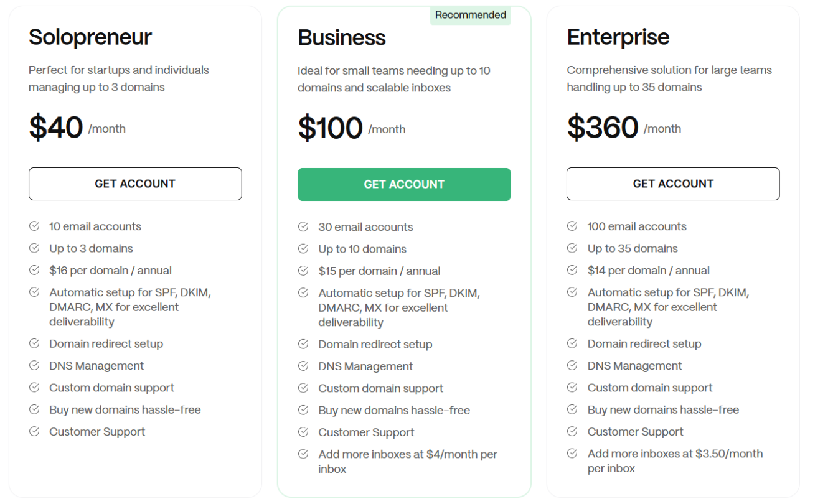Click check icon by 'Add more inboxes at $4/month'
The height and width of the screenshot is (504, 833).
[303, 454]
